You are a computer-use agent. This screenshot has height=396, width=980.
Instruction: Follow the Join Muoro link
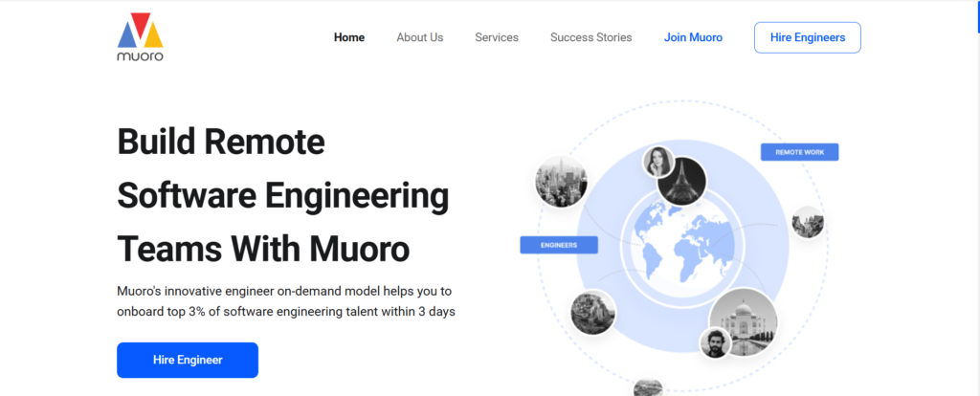point(693,37)
